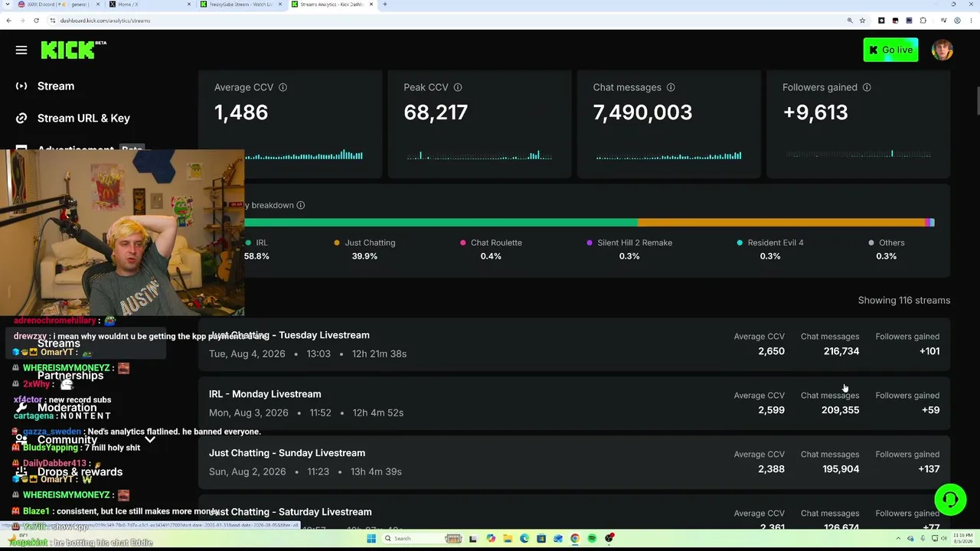Image resolution: width=980 pixels, height=551 pixels.
Task: Close the Streams Analytics browser tab
Action: 371,5
